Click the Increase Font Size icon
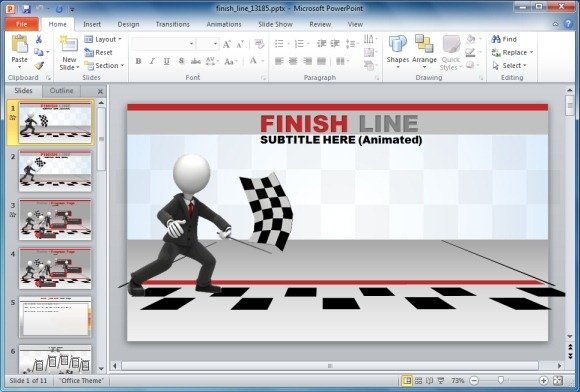Screen dimensions: 580x392 227,44
